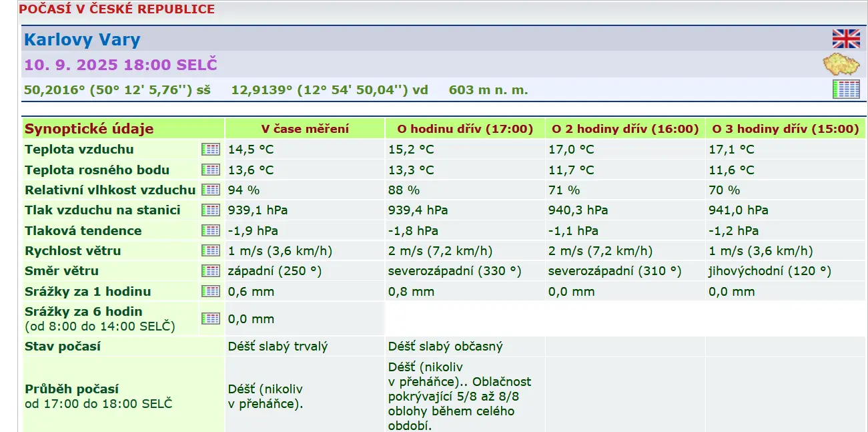Select the 'V čase měření' column header
The height and width of the screenshot is (432, 868).
point(304,129)
